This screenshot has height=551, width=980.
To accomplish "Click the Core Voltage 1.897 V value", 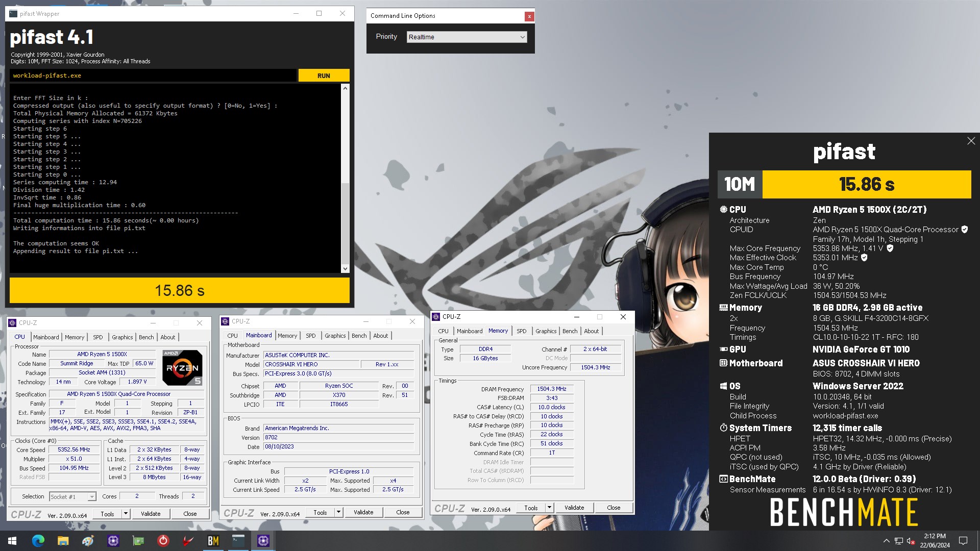I will [x=137, y=382].
